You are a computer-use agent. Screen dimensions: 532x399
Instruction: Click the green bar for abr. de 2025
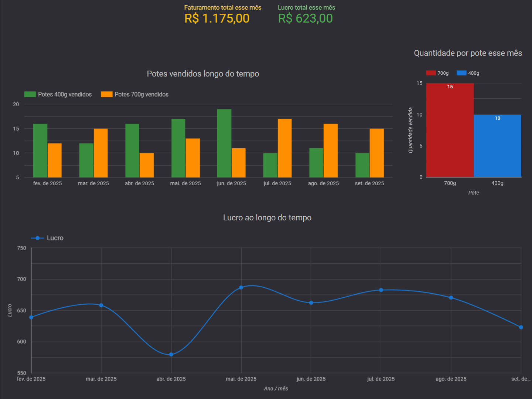132,151
